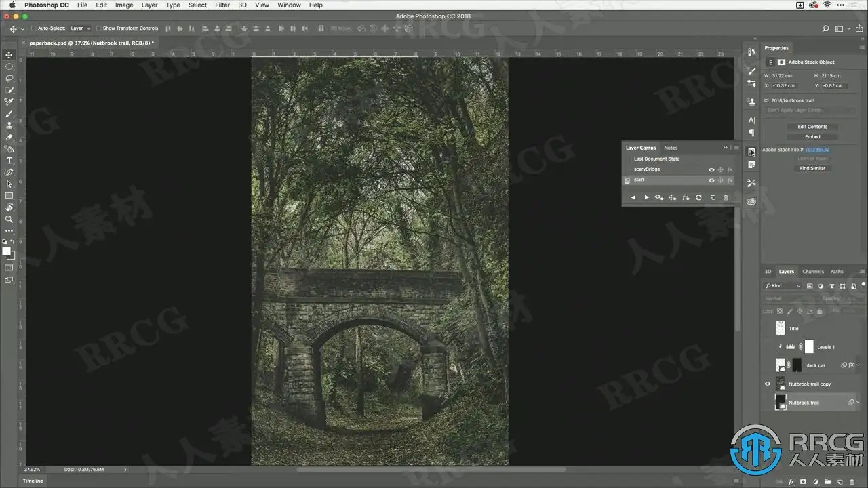Viewport: 868px width, 488px height.
Task: Open the Kind filter dropdown in Layers
Action: 783,286
